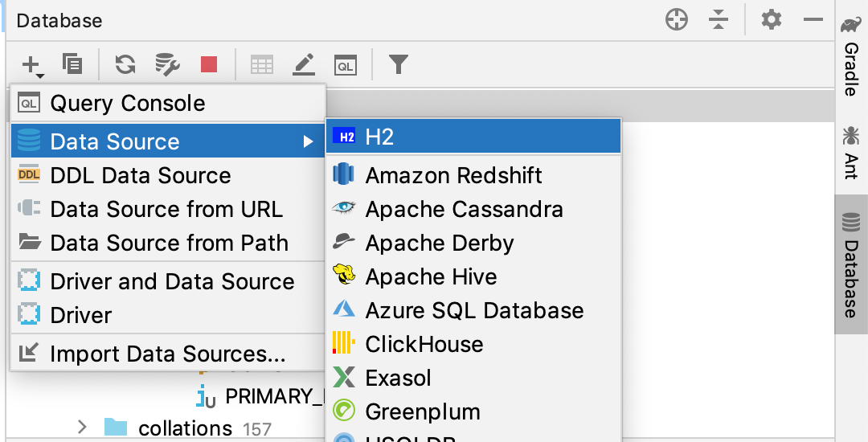Image resolution: width=868 pixels, height=442 pixels.
Task: Click the 157 count next to collations
Action: (x=257, y=429)
